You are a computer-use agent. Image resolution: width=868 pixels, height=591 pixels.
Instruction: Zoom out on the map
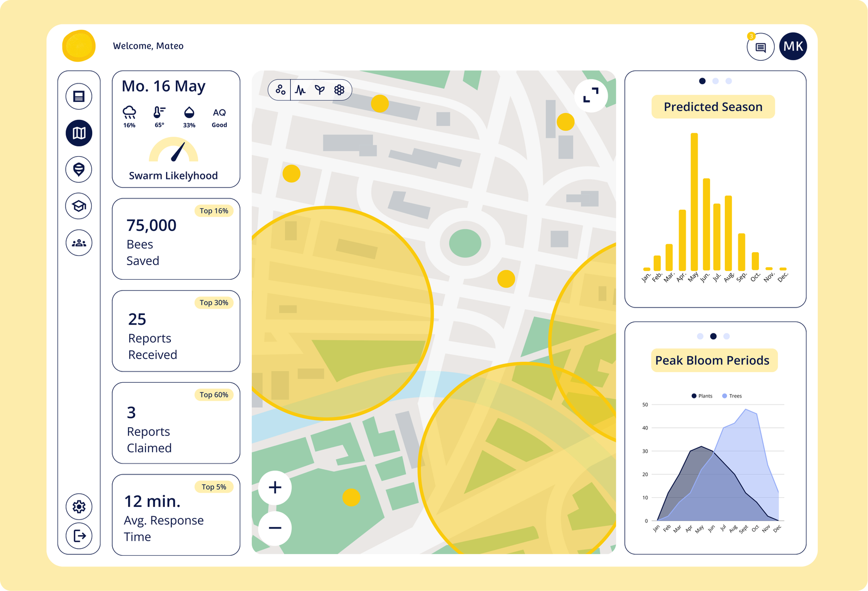(274, 527)
